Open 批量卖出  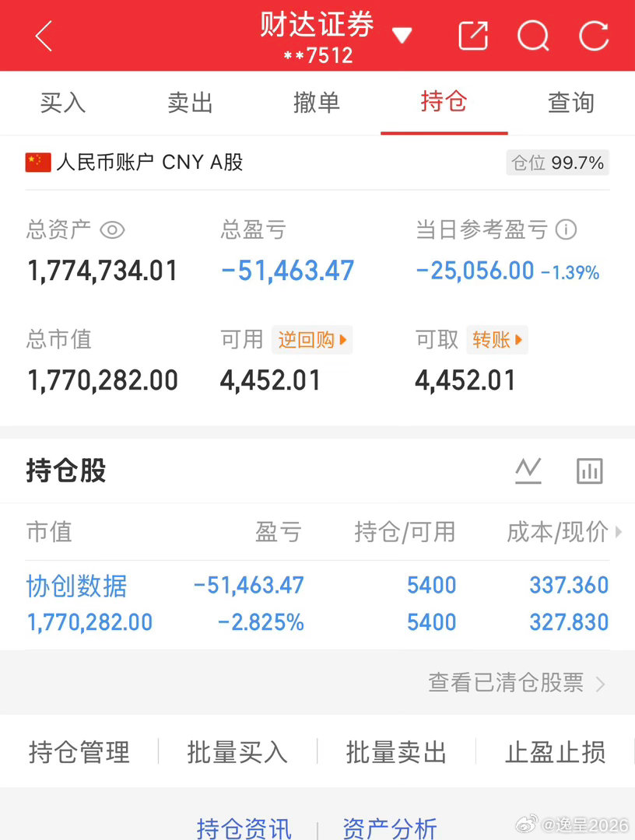click(x=396, y=751)
